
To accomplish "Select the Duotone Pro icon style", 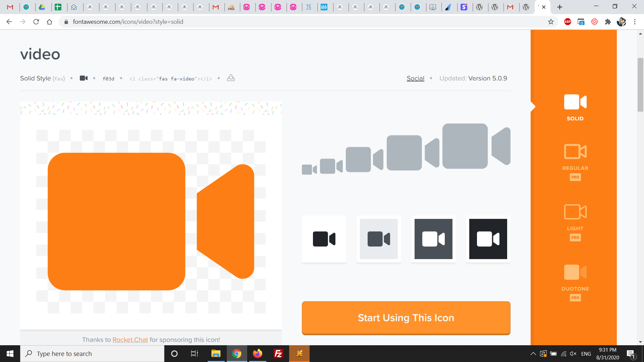I will click(x=575, y=283).
